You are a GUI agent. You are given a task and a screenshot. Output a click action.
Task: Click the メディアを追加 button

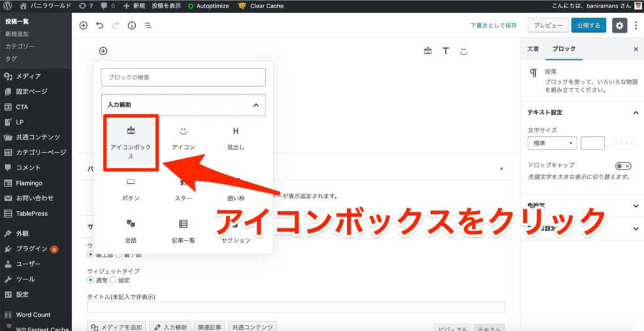116,327
